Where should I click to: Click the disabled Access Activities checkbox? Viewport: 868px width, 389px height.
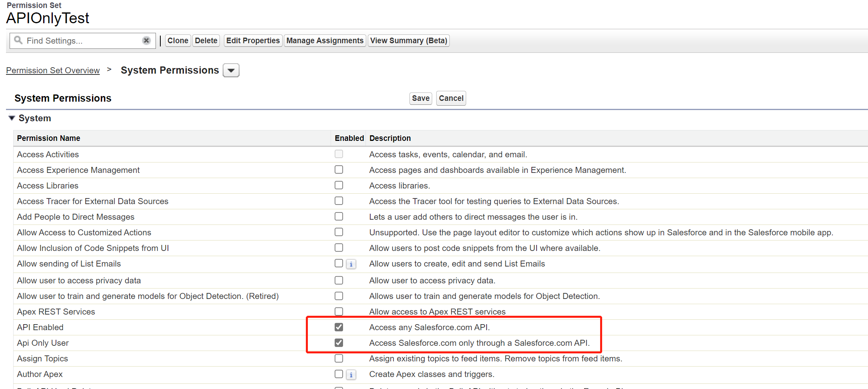(339, 154)
